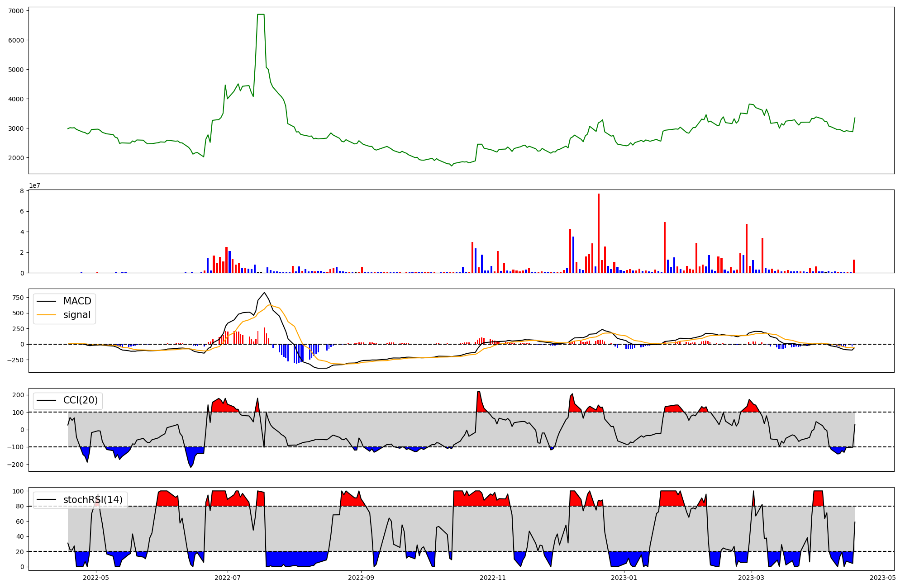Viewport: 905px width, 588px height.
Task: Click the 2023-01 x-axis date label
Action: click(x=624, y=578)
